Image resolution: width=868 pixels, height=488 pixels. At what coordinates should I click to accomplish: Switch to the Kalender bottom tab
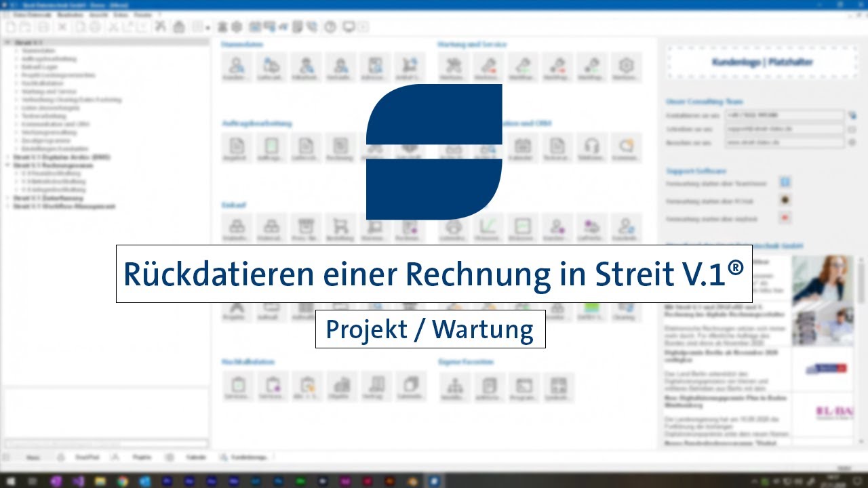coord(196,457)
